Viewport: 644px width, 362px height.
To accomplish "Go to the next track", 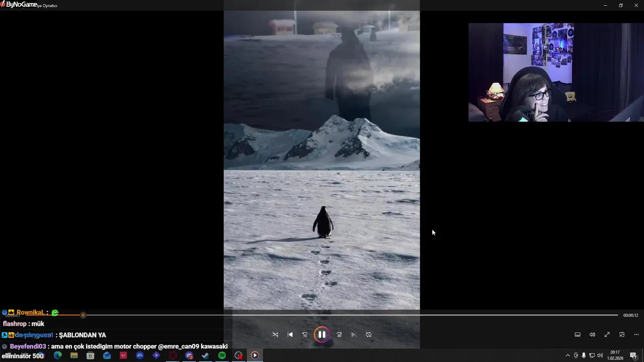I will point(354,334).
